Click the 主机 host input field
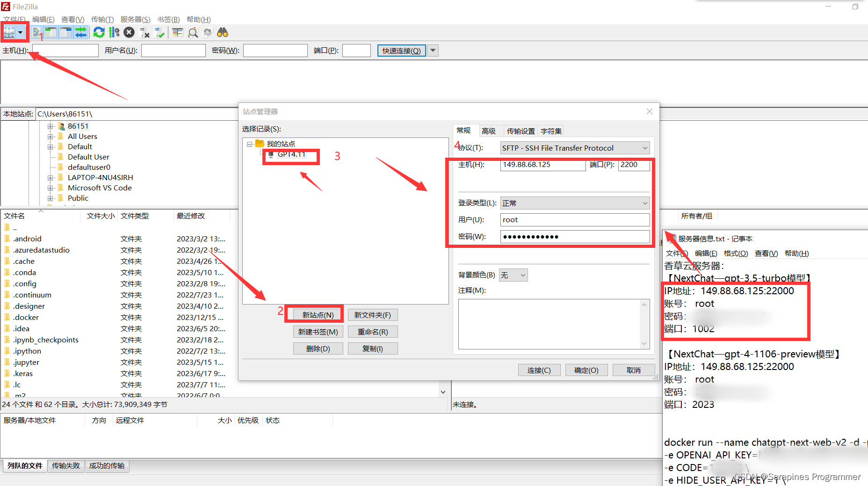 pos(542,165)
